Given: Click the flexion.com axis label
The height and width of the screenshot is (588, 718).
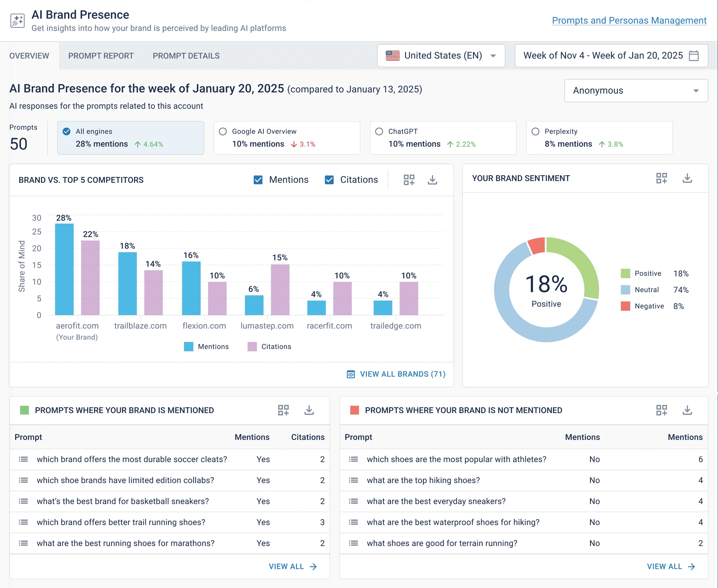Looking at the screenshot, I should (204, 326).
